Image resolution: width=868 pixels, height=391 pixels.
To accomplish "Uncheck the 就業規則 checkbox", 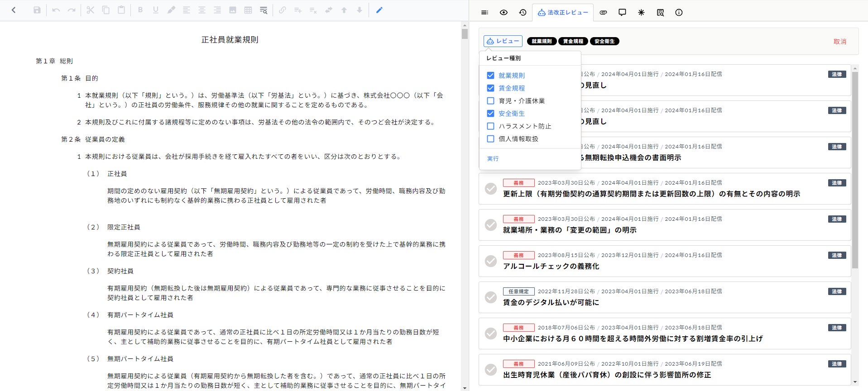I will 490,76.
